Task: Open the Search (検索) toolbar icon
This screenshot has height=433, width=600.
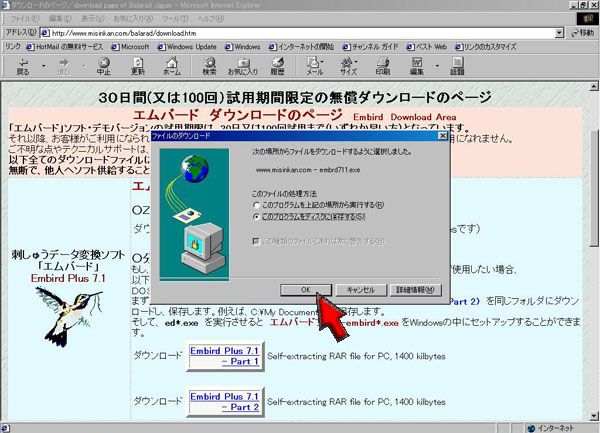Action: pyautogui.click(x=209, y=66)
